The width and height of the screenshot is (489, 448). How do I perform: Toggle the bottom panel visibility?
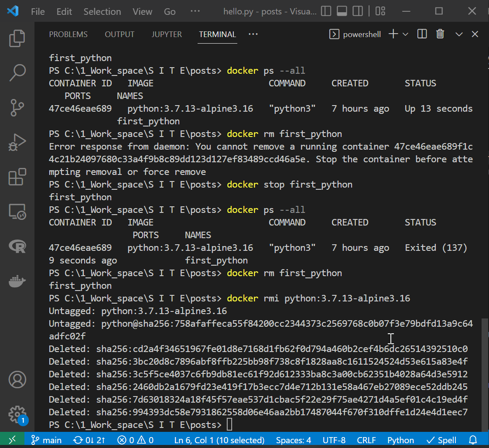pos(342,11)
